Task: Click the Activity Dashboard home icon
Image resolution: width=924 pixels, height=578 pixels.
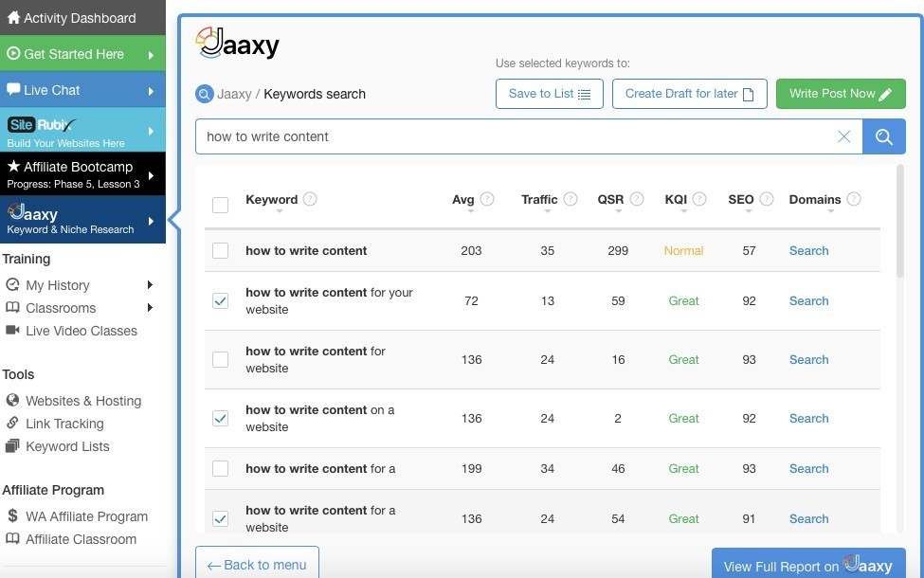Action: pos(13,18)
